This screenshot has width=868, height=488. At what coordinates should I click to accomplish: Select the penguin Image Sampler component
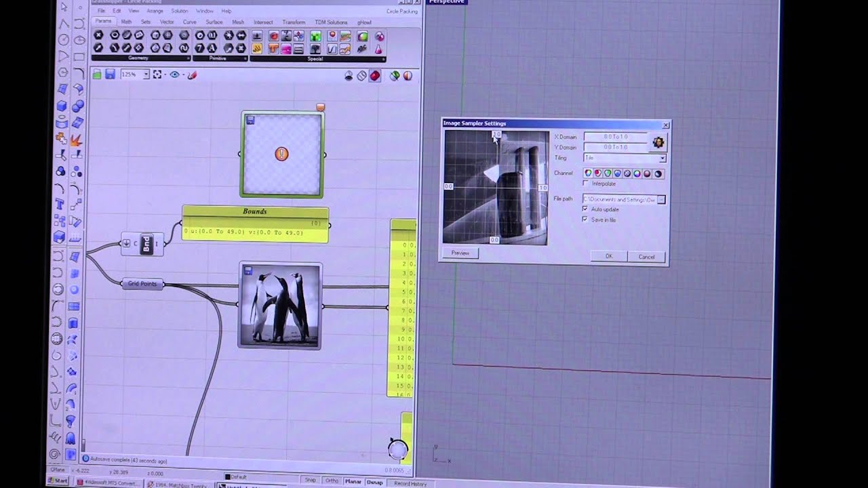279,306
